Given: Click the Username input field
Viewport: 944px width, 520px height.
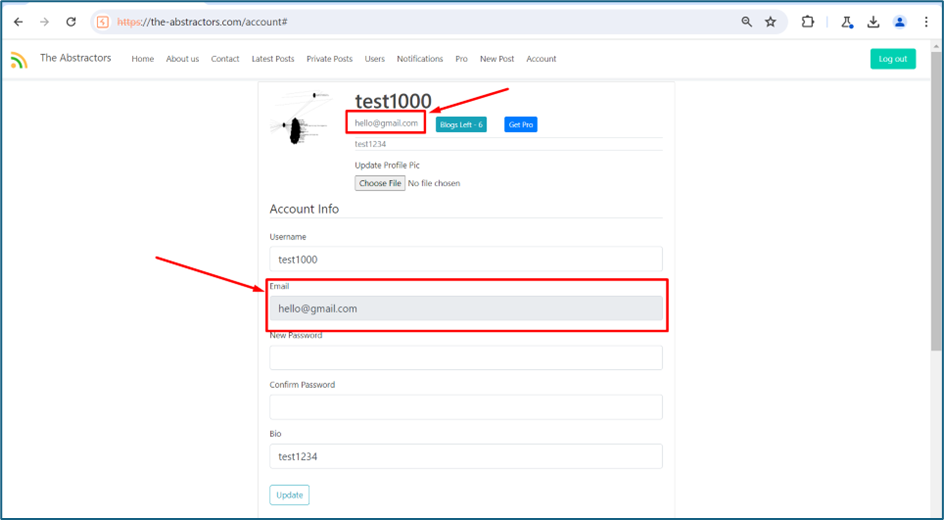Looking at the screenshot, I should click(x=466, y=259).
